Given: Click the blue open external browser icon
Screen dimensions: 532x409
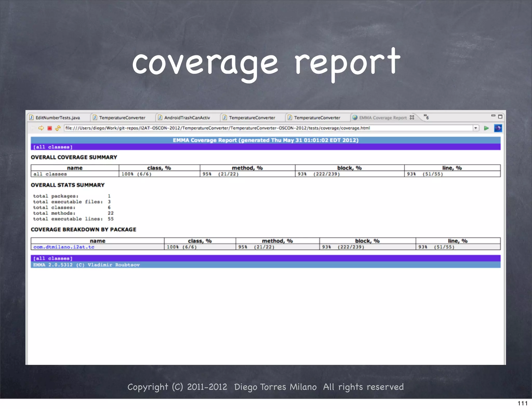Looking at the screenshot, I should (498, 128).
